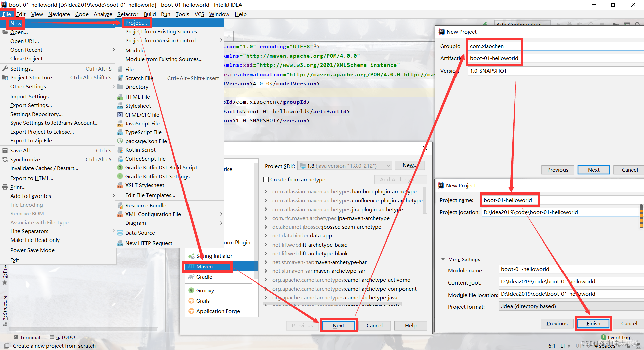Click the archetype list vertical scrollbar
The height and width of the screenshot is (350, 644).
[425, 201]
